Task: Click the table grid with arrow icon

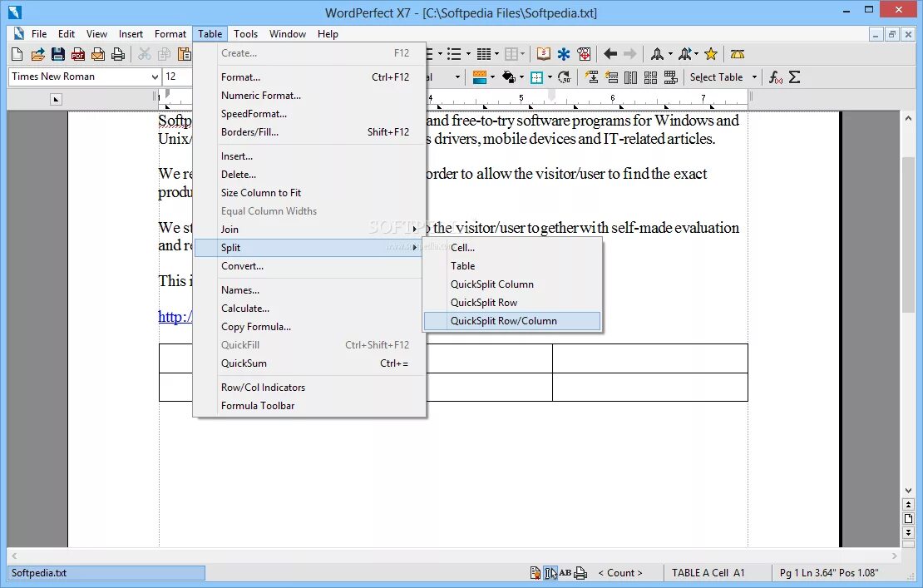Action: [670, 77]
